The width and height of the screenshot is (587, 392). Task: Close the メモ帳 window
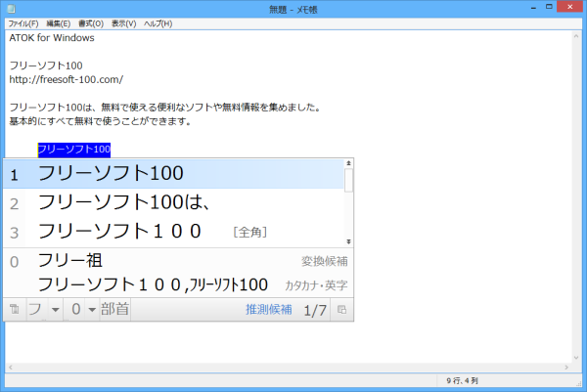[x=570, y=7]
